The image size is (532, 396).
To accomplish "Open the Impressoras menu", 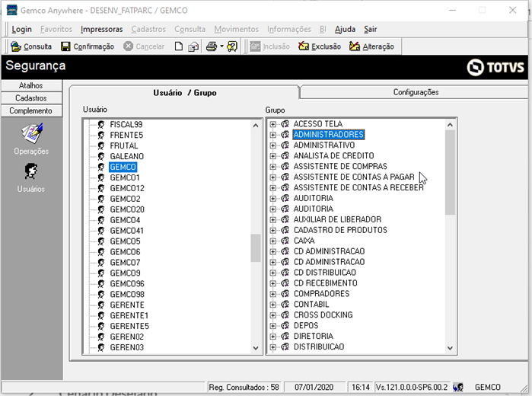I will 101,29.
